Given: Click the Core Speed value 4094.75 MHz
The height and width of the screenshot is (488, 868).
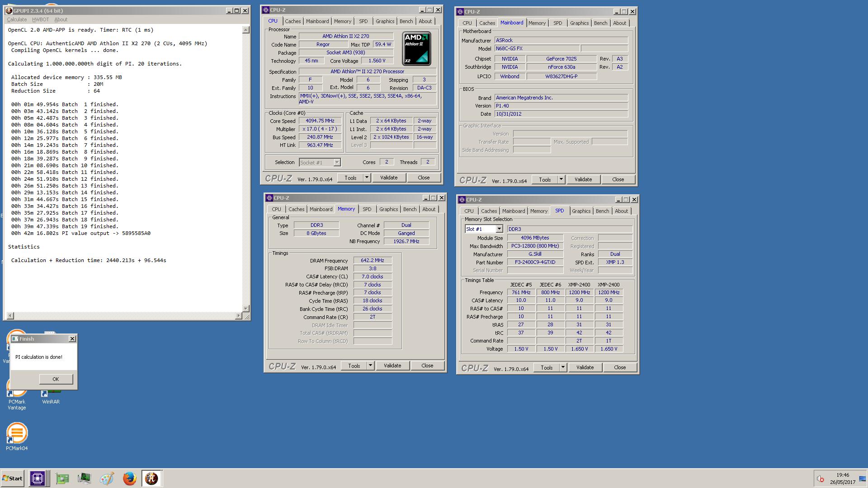Looking at the screenshot, I should tap(320, 121).
